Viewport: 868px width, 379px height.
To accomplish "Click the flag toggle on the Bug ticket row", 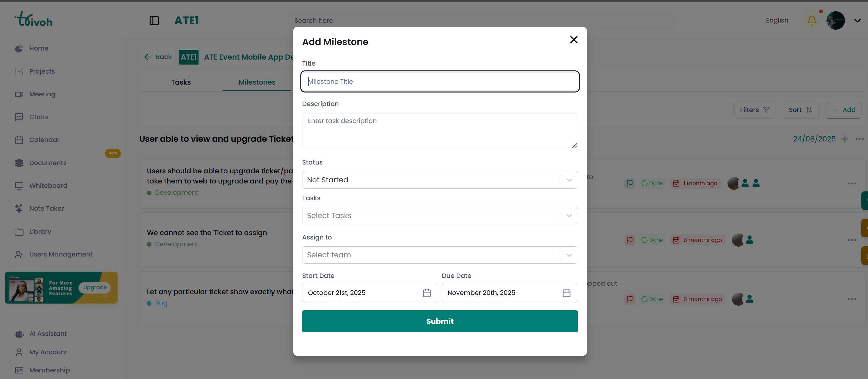I will 630,299.
